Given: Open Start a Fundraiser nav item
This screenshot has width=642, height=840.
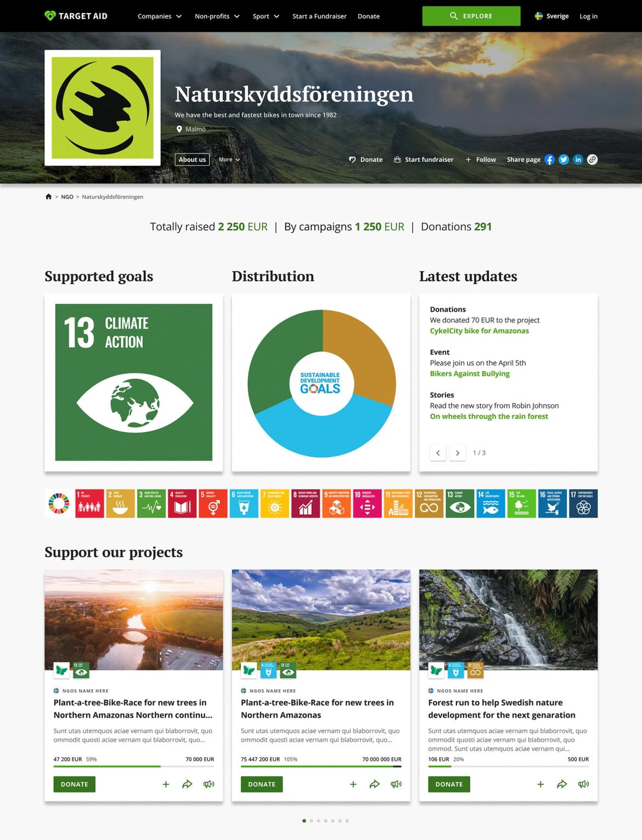Looking at the screenshot, I should click(x=319, y=16).
